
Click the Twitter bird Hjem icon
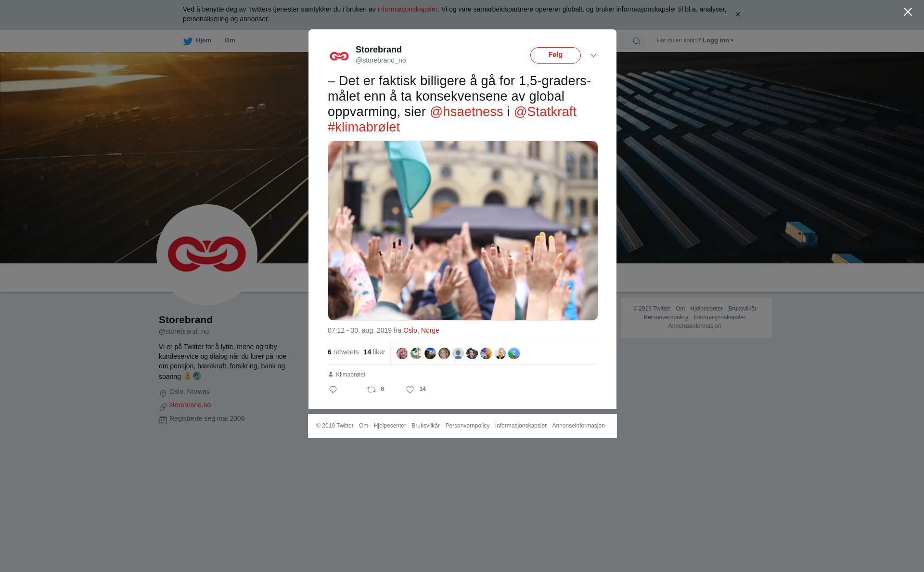188,41
